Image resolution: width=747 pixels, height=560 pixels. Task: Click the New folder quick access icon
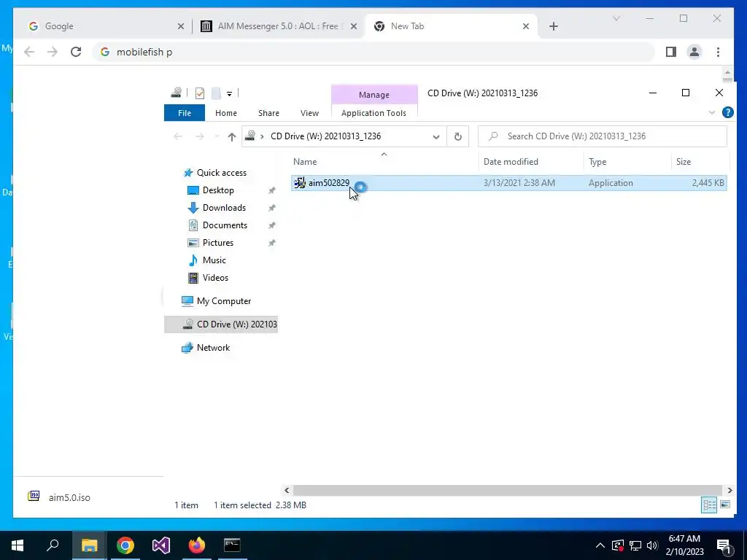[216, 93]
